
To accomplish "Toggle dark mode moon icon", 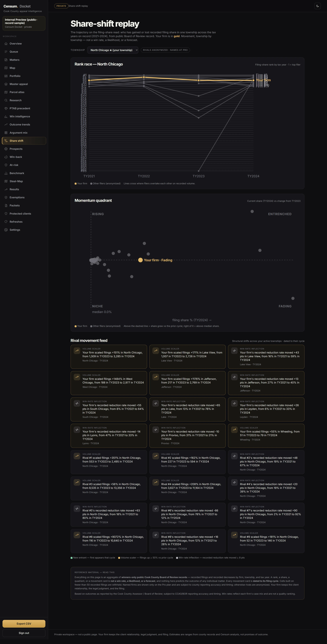I will click(317, 6).
